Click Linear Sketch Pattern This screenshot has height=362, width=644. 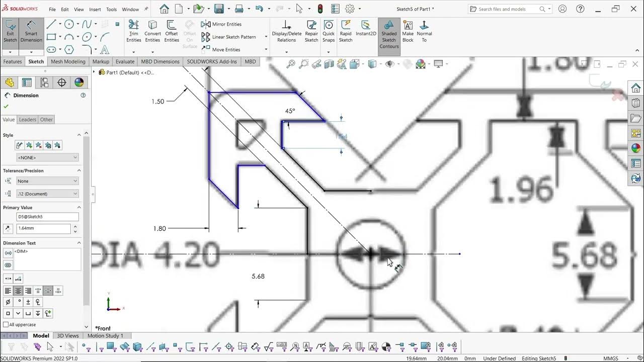click(x=229, y=37)
